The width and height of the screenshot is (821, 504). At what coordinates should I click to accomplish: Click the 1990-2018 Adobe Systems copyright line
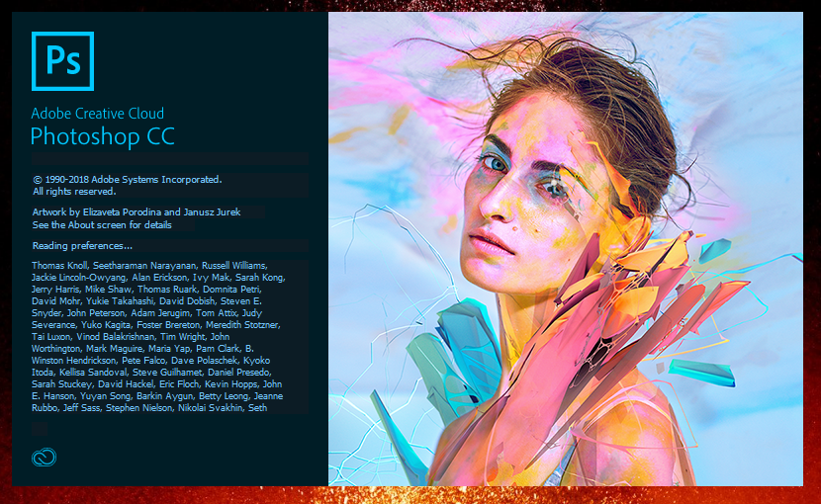(128, 180)
